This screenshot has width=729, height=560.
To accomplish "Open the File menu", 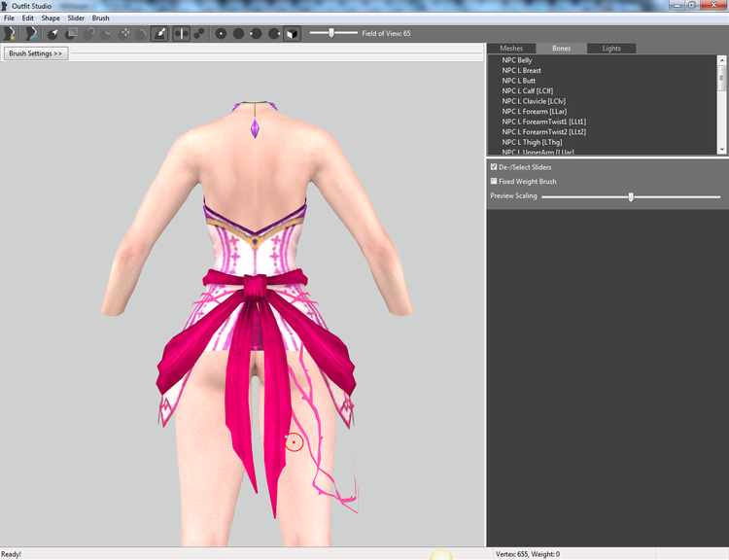I will (x=10, y=18).
